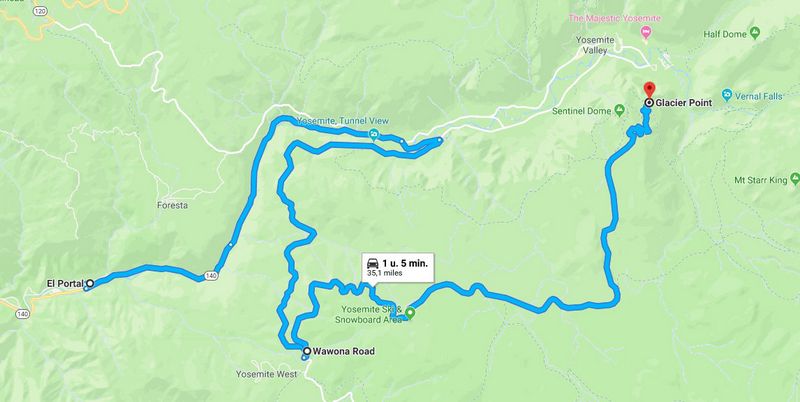Select the Half Dome green landmark icon

pos(755,34)
